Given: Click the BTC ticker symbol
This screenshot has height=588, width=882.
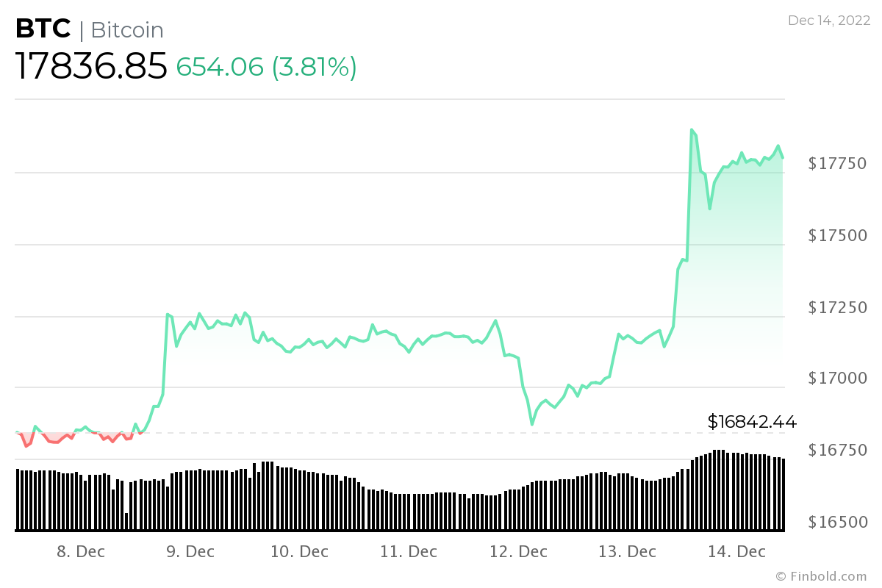Looking at the screenshot, I should (x=43, y=29).
